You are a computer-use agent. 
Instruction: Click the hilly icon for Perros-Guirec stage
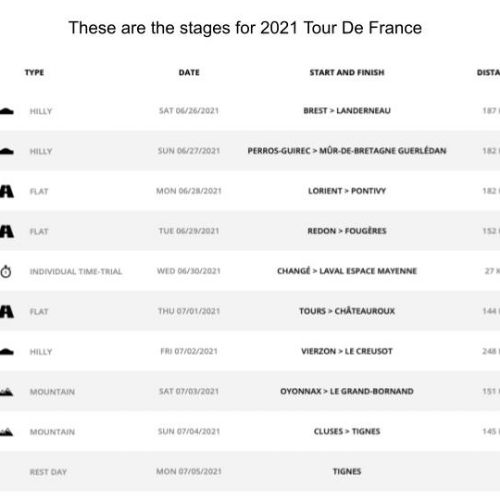7,151
